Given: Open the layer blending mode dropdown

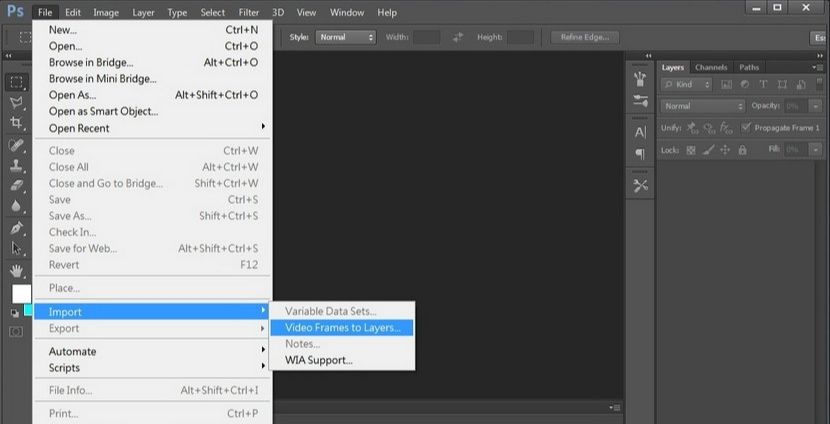Looking at the screenshot, I should [x=702, y=106].
